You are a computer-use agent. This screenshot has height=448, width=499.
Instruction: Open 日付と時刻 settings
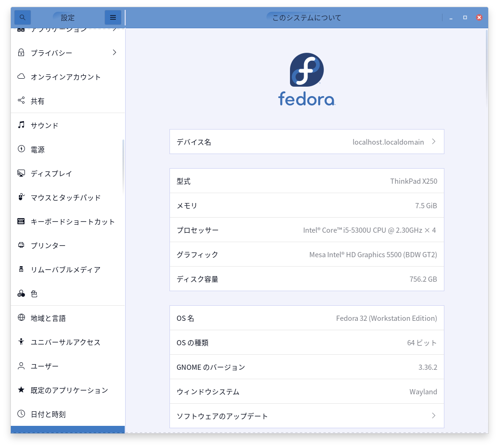[68, 414]
